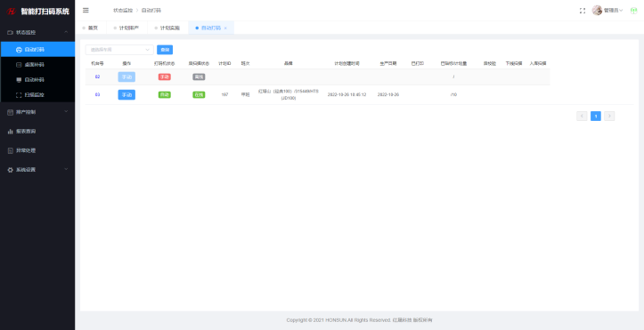The image size is (644, 330).
Task: Open 自动补码 in the sidebar
Action: pos(37,80)
